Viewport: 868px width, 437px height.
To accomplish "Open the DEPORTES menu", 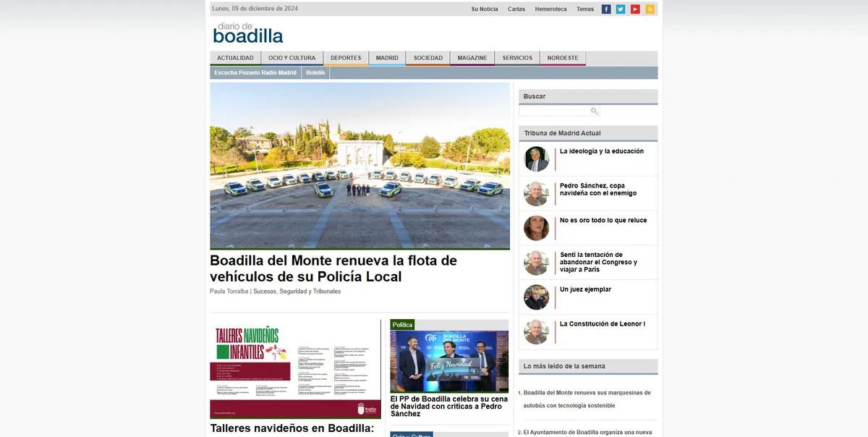I will click(x=346, y=58).
